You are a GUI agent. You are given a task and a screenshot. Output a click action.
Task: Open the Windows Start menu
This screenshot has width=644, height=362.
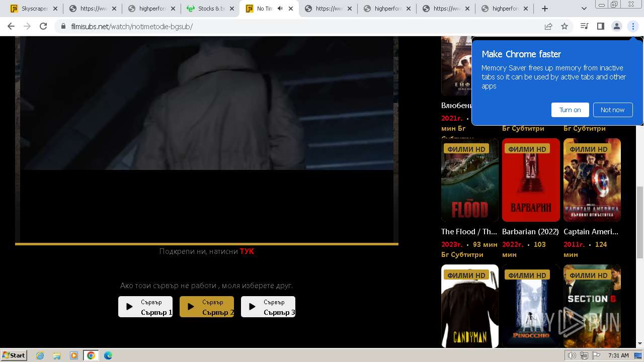coord(14,355)
